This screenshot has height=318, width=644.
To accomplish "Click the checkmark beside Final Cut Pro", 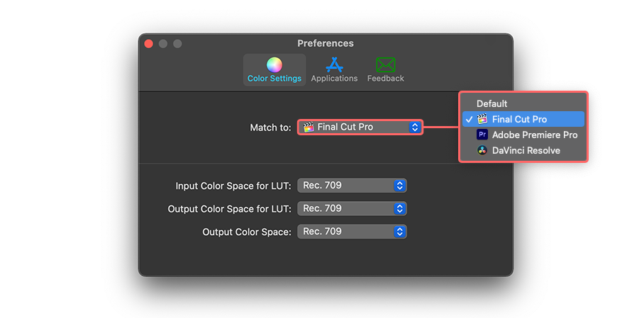I will (x=470, y=120).
